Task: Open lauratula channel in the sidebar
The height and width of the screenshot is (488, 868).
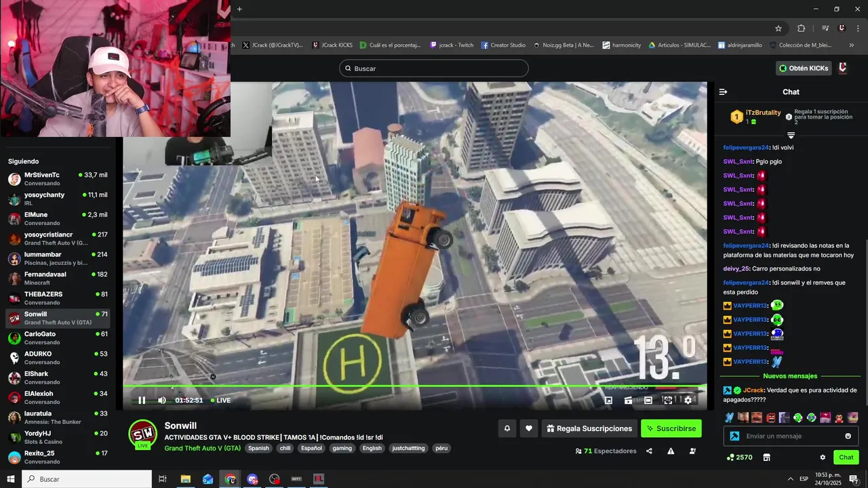Action: pyautogui.click(x=58, y=418)
